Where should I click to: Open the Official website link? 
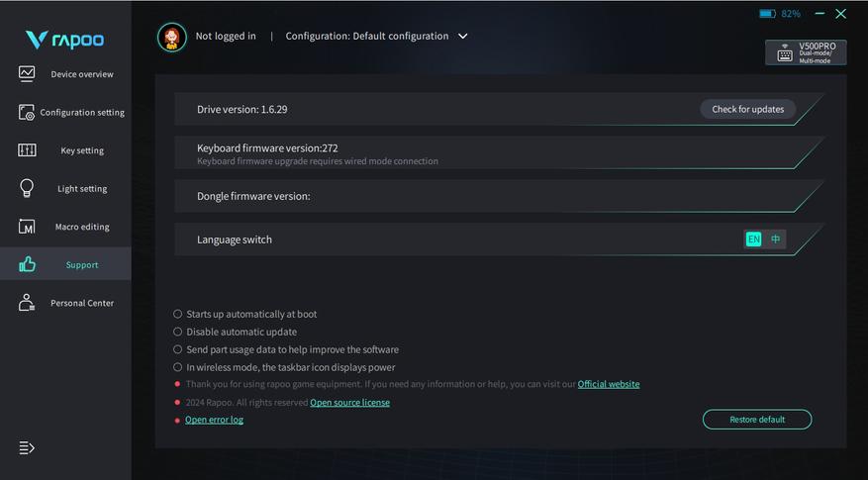tap(609, 384)
